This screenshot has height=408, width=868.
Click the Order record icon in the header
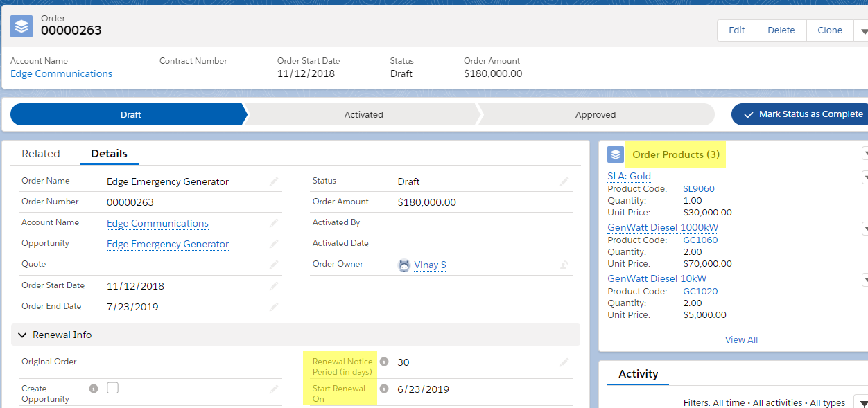coord(21,26)
